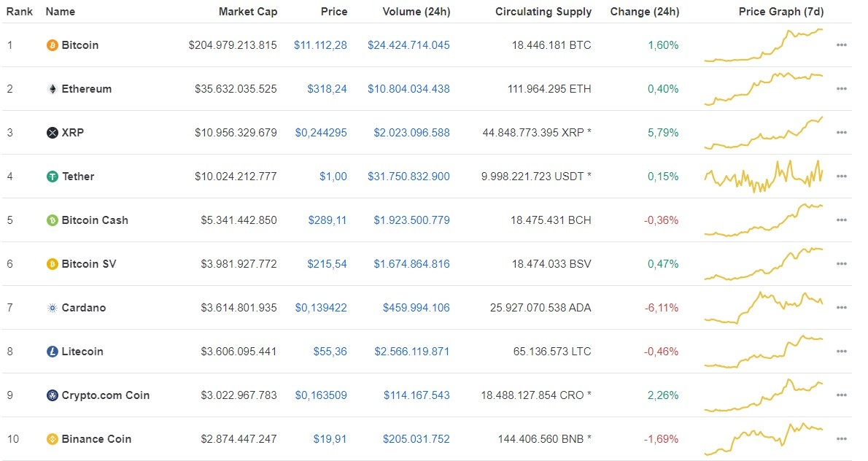Select the Bitcoin Cash green icon
Screen dimensions: 868x461
51,220
